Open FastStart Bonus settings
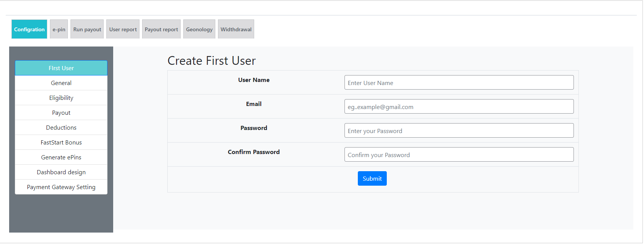Screen dimensions: 644x244 (x=61, y=143)
